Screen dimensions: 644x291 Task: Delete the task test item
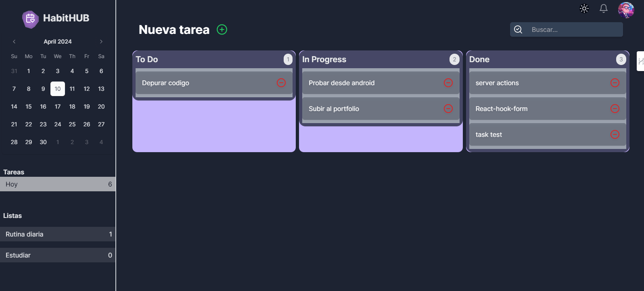[x=615, y=134]
